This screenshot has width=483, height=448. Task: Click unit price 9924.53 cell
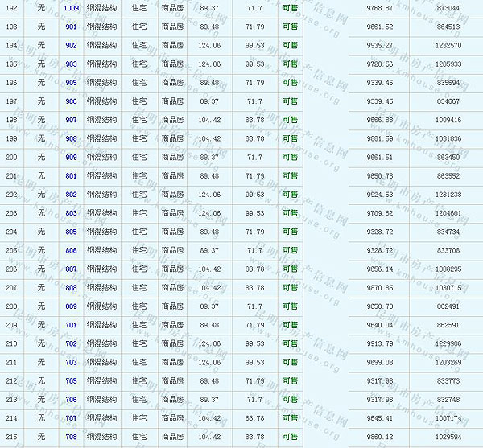coord(379,195)
